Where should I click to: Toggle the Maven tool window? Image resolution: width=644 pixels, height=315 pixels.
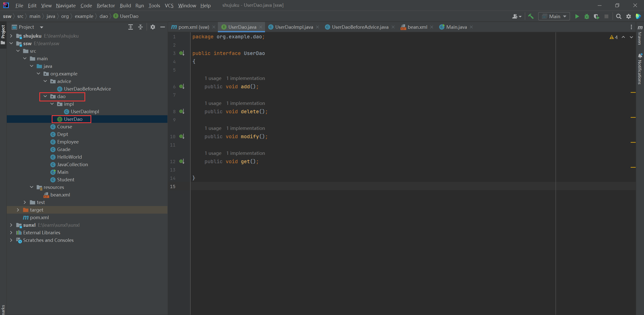point(640,35)
